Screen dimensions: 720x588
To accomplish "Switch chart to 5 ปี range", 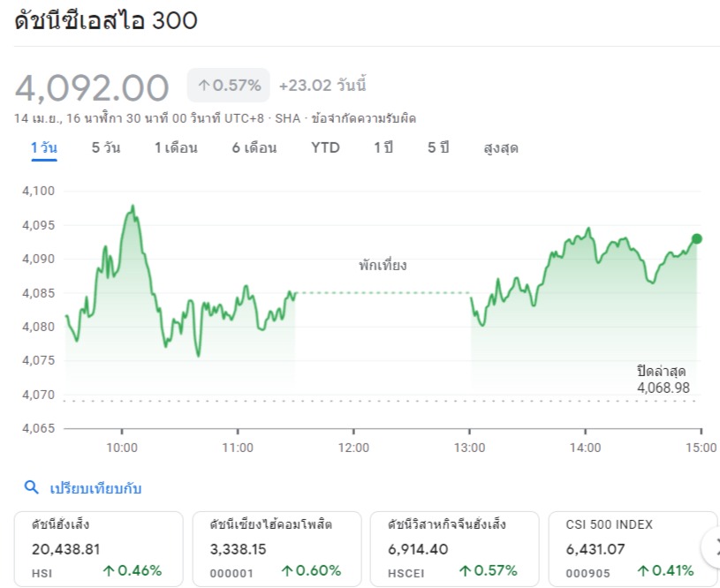I will 438,147.
